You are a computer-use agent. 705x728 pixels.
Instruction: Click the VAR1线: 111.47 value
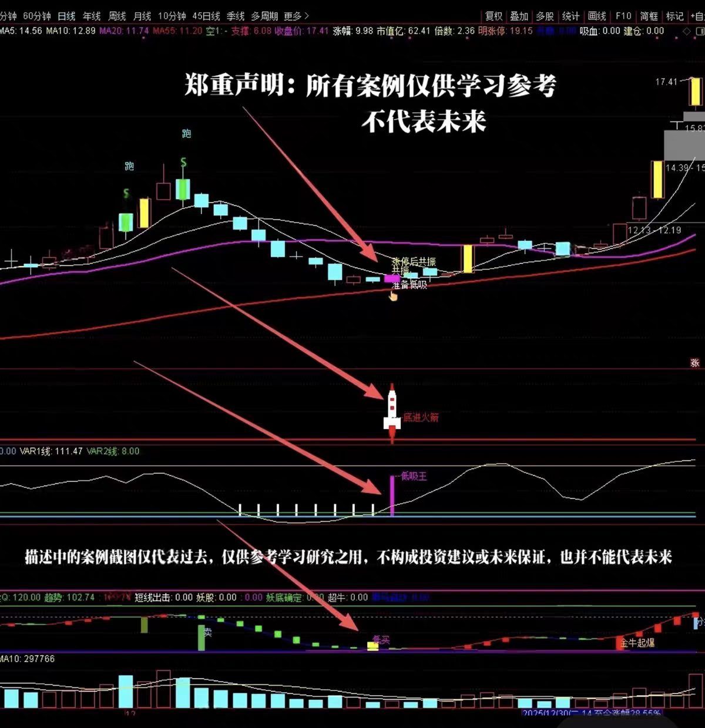[51, 451]
